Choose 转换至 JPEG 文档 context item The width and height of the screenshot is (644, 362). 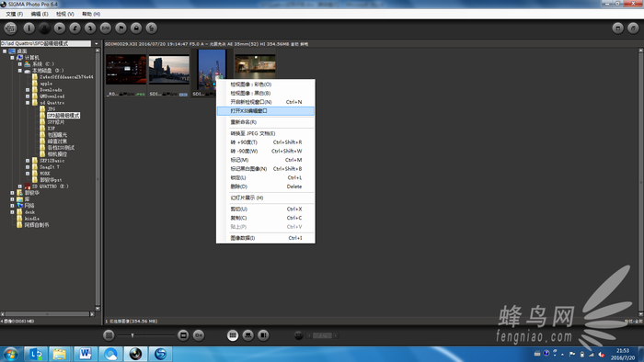click(265, 133)
